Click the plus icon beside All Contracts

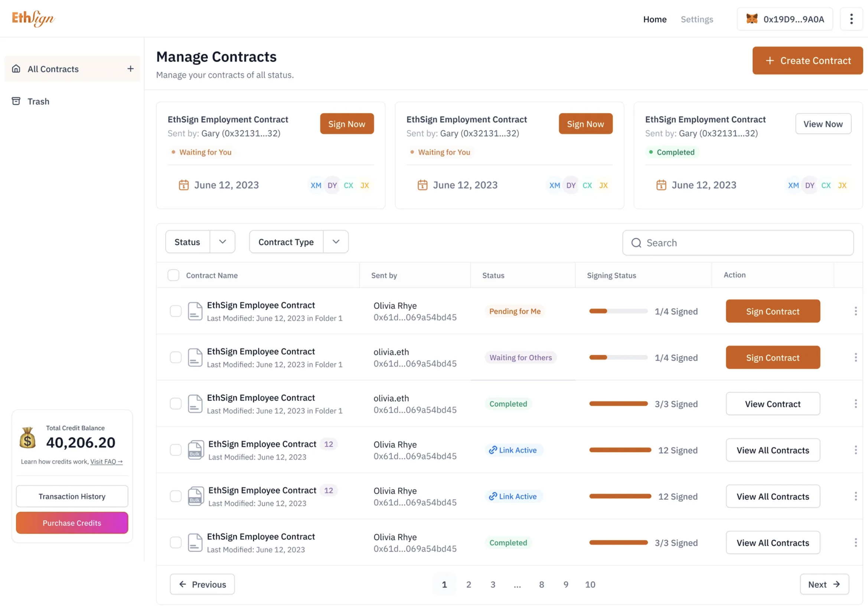(130, 69)
